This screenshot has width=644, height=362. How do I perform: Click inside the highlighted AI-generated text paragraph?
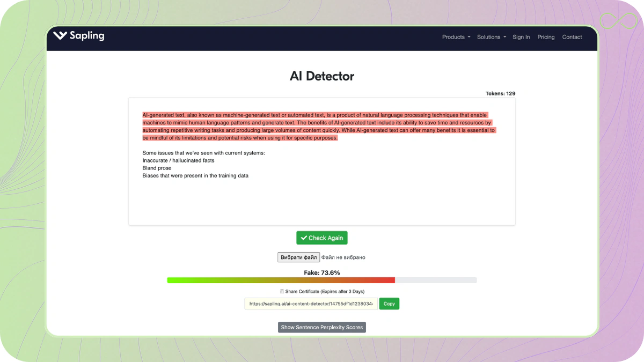[x=319, y=127]
